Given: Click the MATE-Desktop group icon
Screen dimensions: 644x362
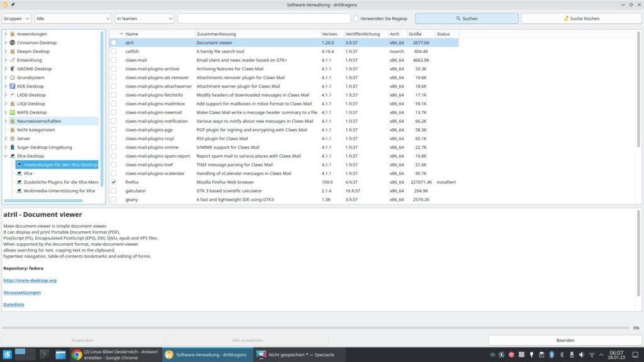Looking at the screenshot, I should [x=13, y=112].
